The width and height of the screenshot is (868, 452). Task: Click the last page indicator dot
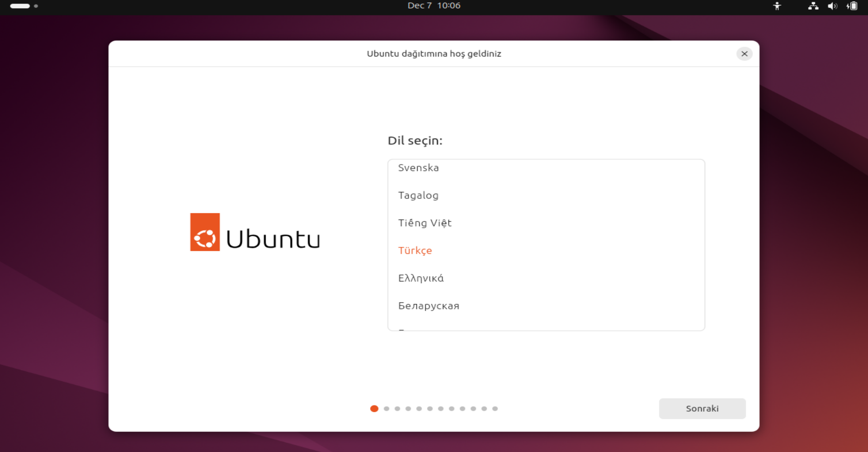point(495,409)
